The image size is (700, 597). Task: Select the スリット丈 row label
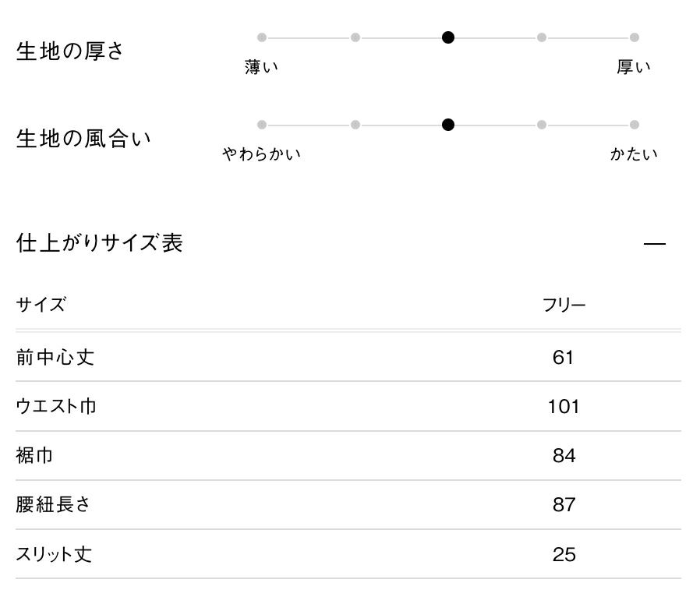tap(54, 555)
